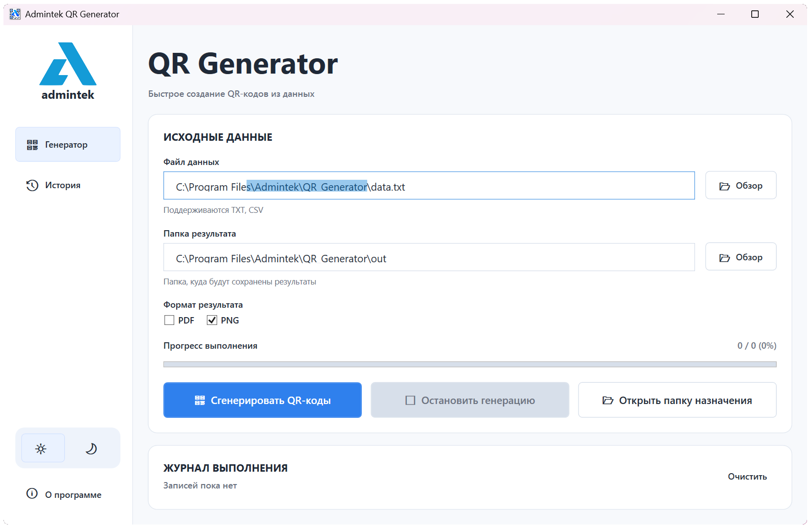Click 'Поддерживаются TXT, CSV' hint text

tap(213, 210)
